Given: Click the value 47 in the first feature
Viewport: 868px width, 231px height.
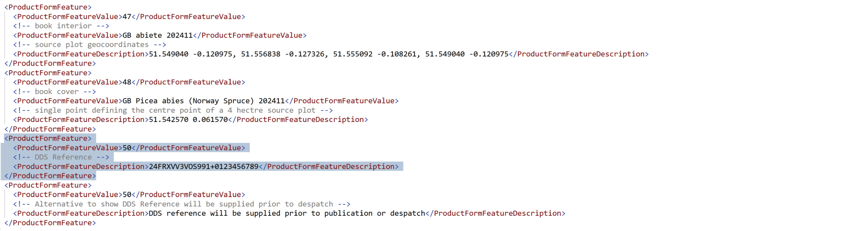Looking at the screenshot, I should click(x=127, y=17).
